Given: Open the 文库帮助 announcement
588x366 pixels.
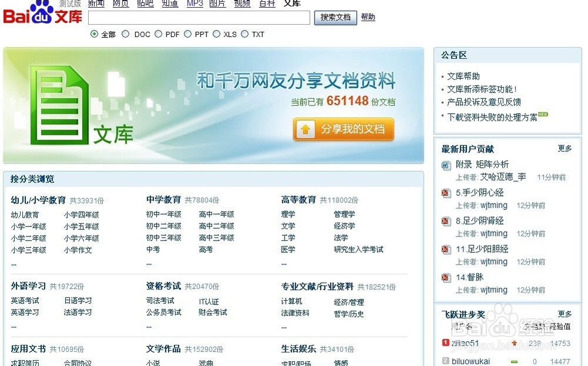Looking at the screenshot, I should (x=463, y=76).
